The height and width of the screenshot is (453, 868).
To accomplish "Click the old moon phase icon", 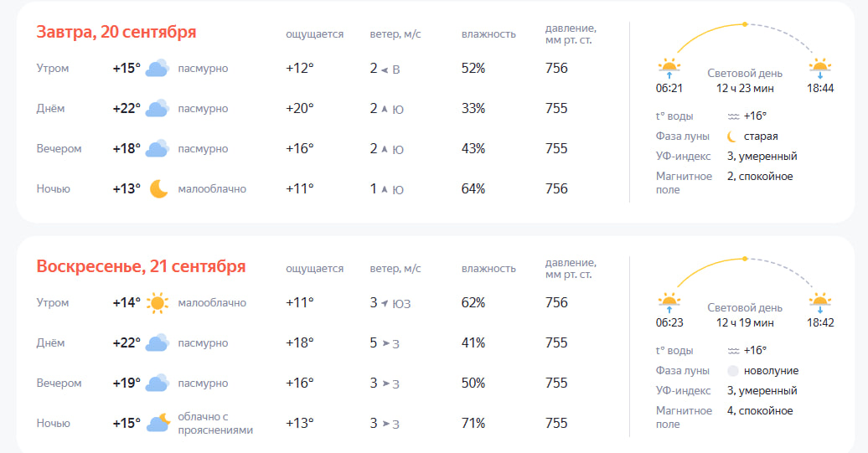I will (733, 136).
